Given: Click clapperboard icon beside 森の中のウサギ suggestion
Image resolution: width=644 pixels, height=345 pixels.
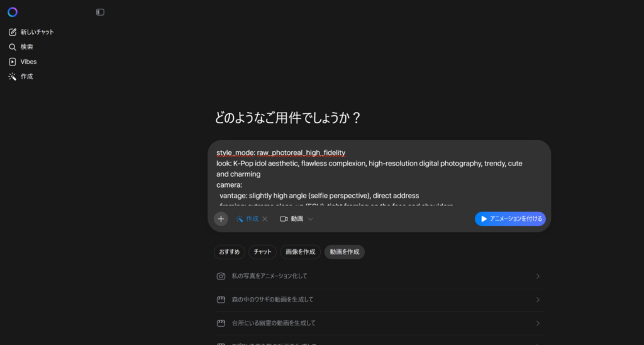Looking at the screenshot, I should pos(221,300).
